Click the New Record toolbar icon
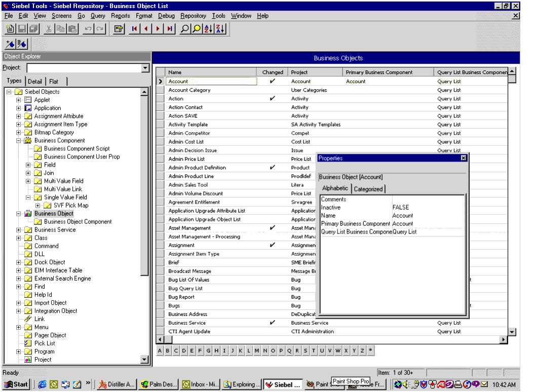Screen dimensions: 536x392 tap(10, 29)
